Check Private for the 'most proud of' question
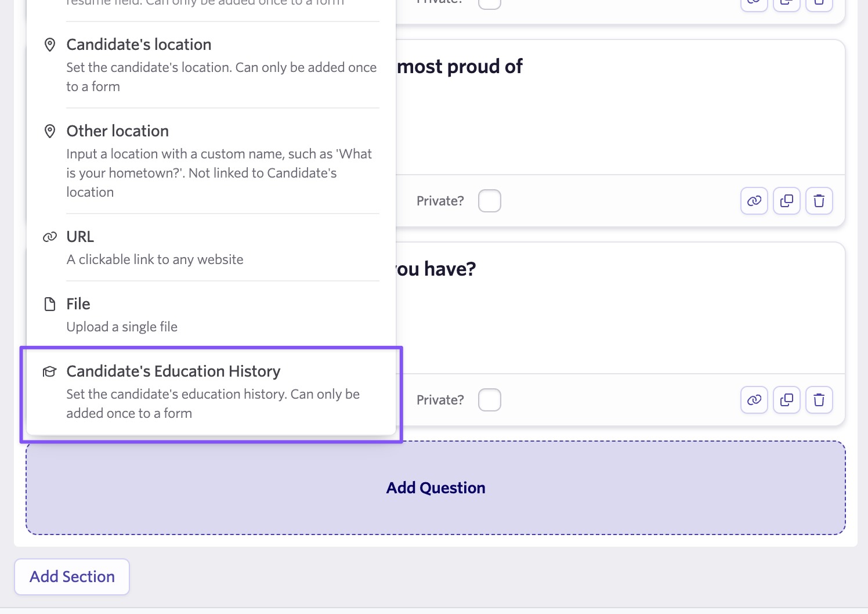 [x=489, y=201]
